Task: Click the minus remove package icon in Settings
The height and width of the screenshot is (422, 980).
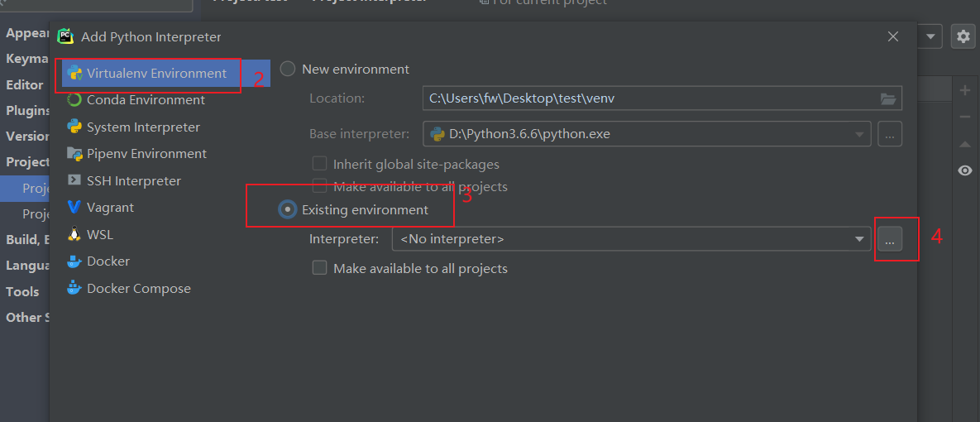Action: (964, 117)
